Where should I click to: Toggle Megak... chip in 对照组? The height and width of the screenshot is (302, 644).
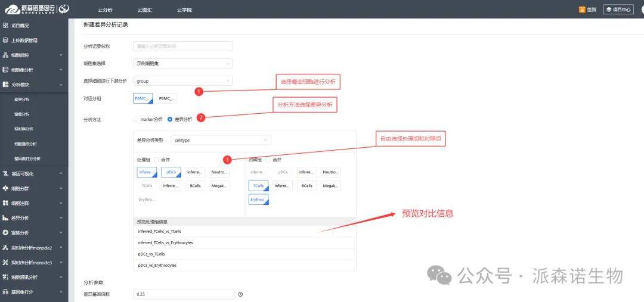[331, 186]
